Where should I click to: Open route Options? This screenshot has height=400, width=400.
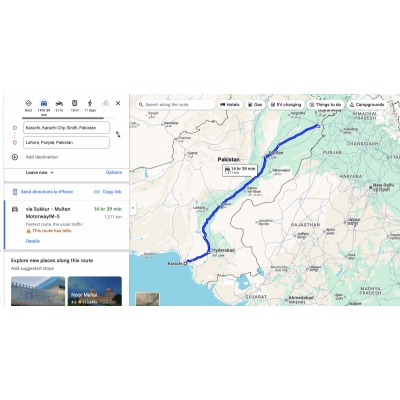(114, 172)
